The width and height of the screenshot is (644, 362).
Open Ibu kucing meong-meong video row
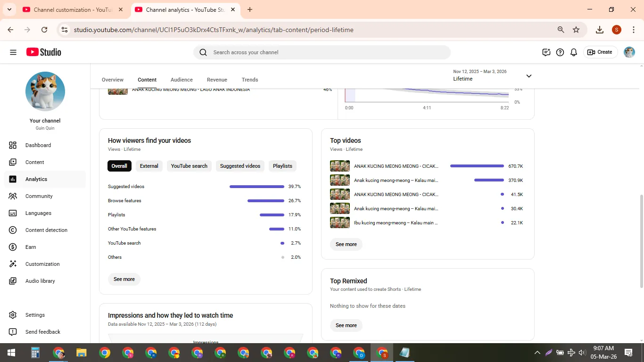click(x=427, y=222)
